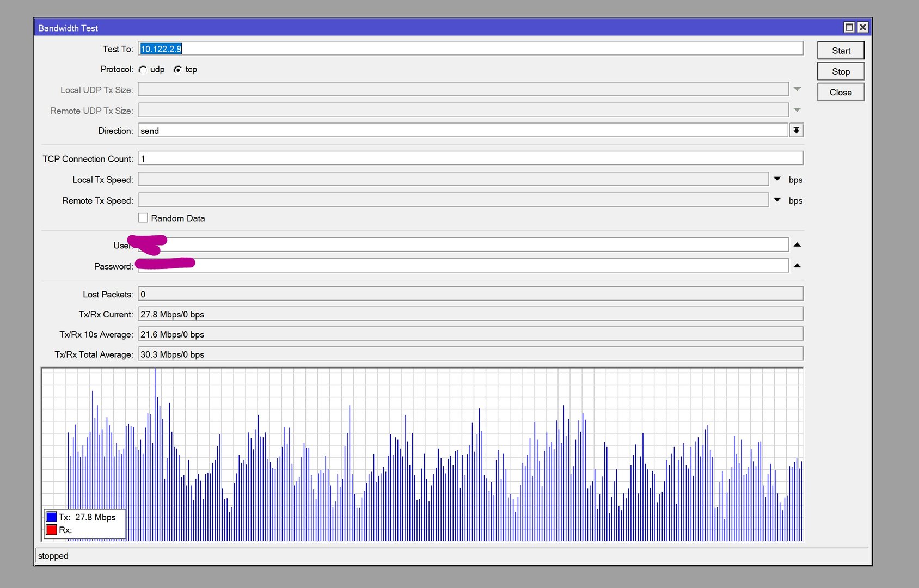Click into the Password input field
This screenshot has height=588, width=919.
(x=490, y=266)
